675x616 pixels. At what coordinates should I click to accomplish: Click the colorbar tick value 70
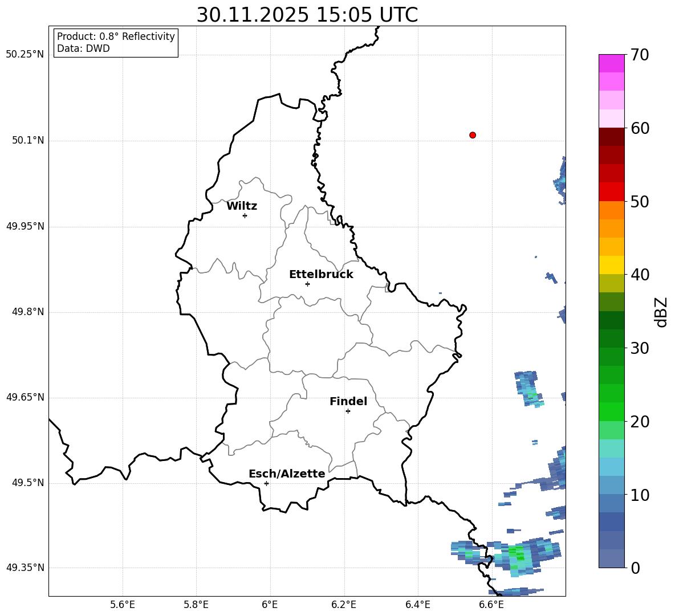coord(640,55)
